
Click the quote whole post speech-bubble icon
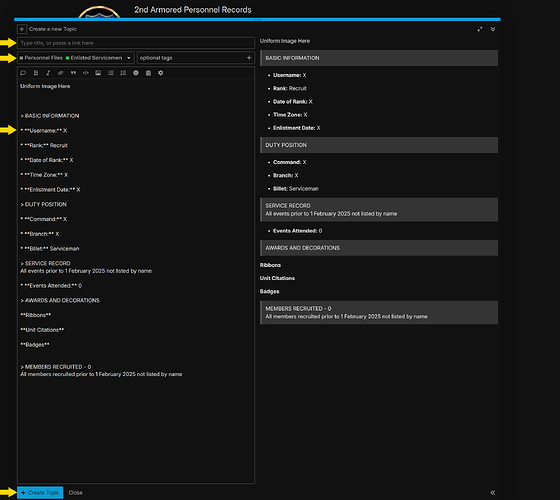click(23, 73)
